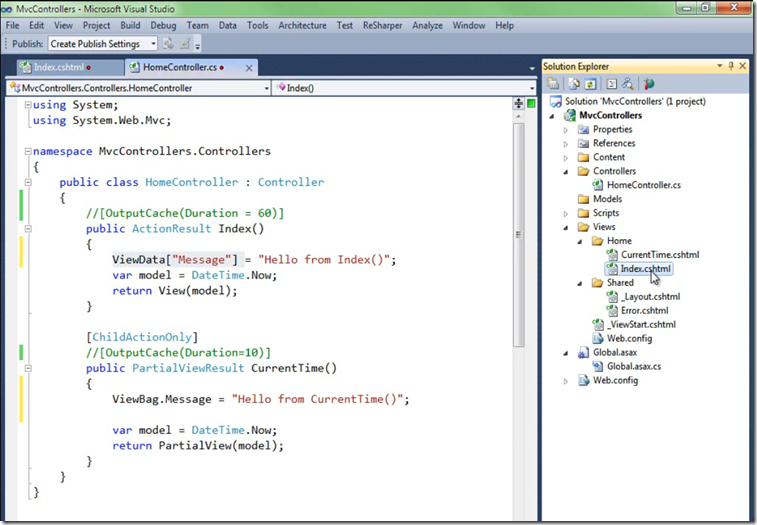Click "PartialViewResult" return type in code
Screen dimensions: 757x525
coord(188,368)
